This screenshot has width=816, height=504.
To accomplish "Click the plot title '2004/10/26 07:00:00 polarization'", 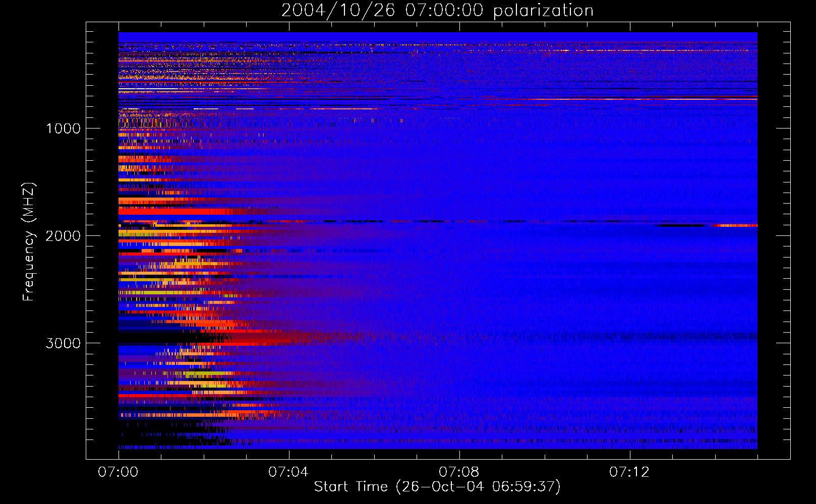I will pyautogui.click(x=437, y=11).
